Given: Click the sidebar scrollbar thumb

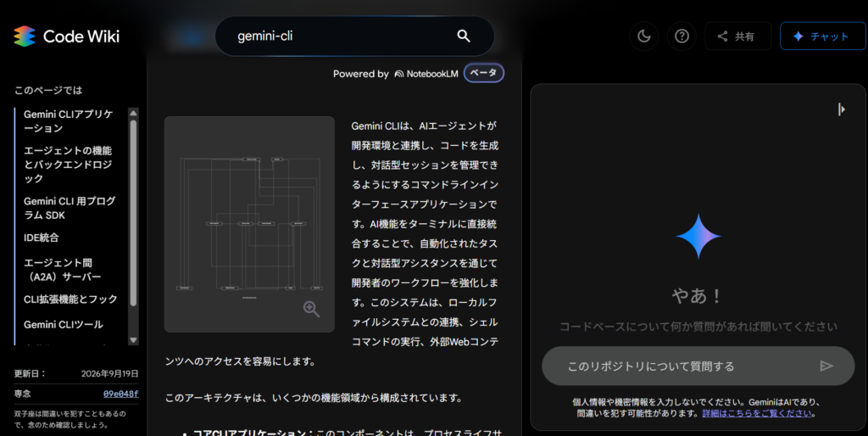Looking at the screenshot, I should 133,213.
